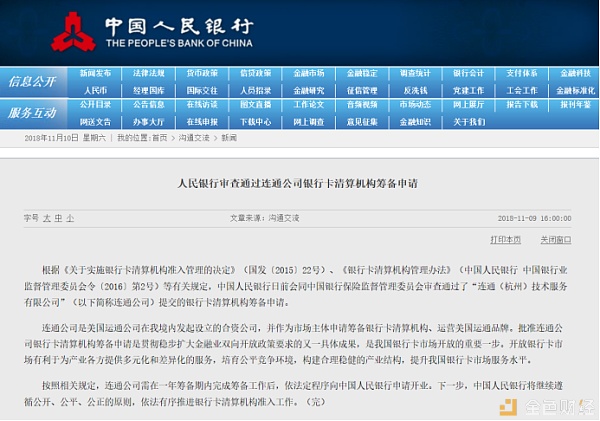Screen dimensions: 600x421
Task: Visit the 报告下载 page
Action: pos(522,104)
